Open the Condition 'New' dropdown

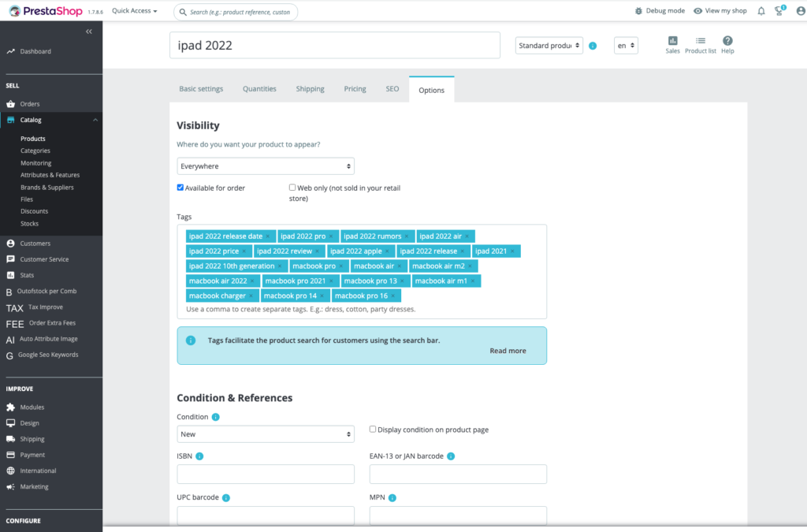[x=266, y=434]
